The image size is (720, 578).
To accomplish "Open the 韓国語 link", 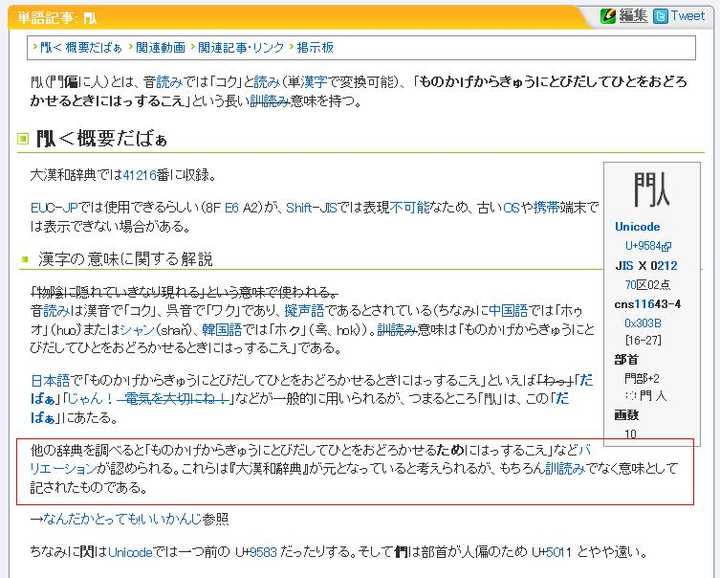I will point(222,330).
